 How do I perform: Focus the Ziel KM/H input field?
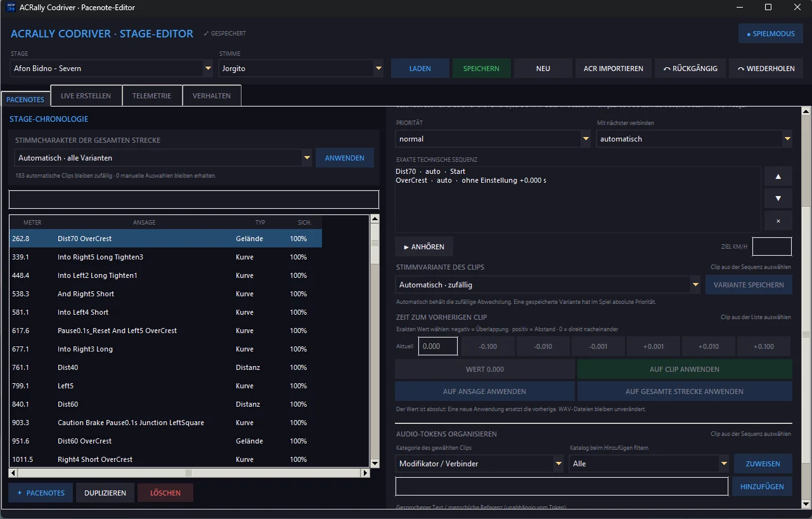pyautogui.click(x=772, y=247)
